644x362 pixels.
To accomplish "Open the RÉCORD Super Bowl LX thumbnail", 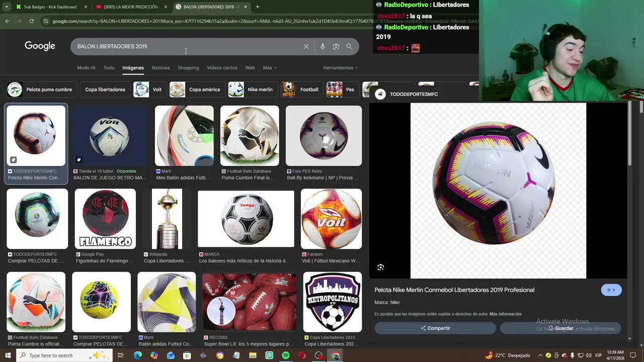I will coord(250,302).
